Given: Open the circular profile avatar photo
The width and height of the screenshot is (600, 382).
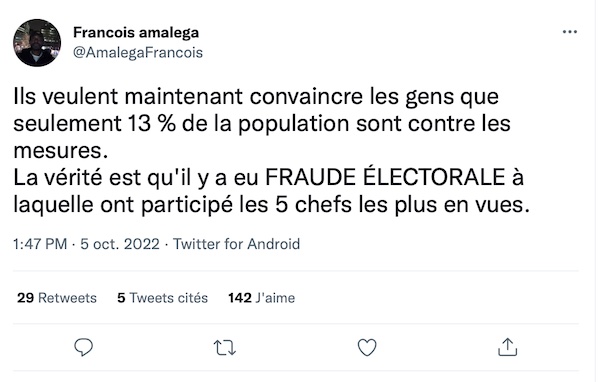Looking at the screenshot, I should 37,42.
